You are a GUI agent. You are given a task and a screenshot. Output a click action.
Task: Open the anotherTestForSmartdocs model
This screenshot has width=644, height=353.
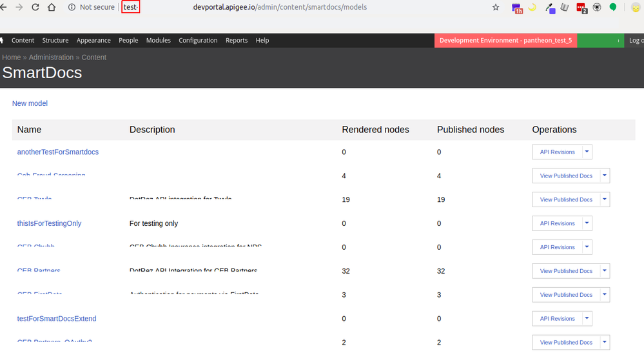click(x=58, y=152)
